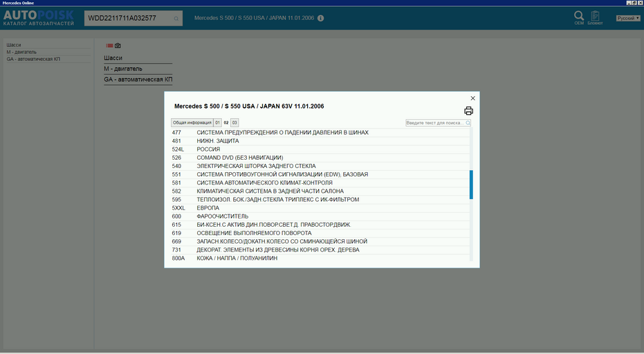Image resolution: width=644 pixels, height=354 pixels.
Task: Select row 5XXL ЕВРОПА
Action: [x=320, y=208]
